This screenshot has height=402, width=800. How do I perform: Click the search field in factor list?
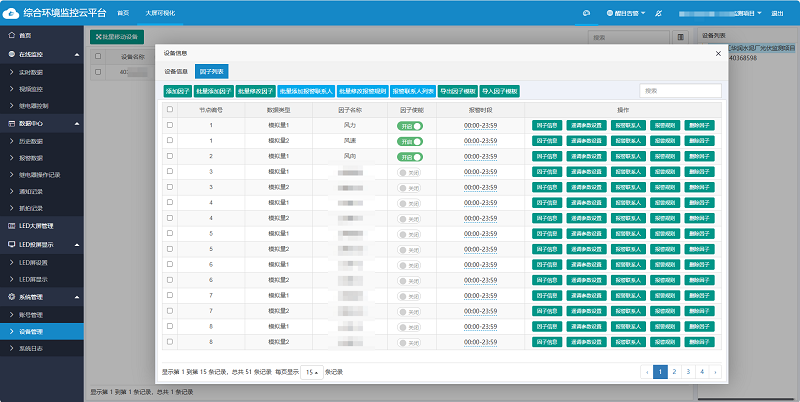pyautogui.click(x=680, y=91)
